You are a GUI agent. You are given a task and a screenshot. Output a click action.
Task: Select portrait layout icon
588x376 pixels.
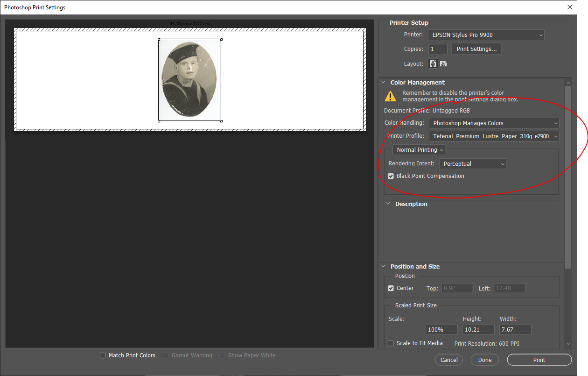click(433, 64)
